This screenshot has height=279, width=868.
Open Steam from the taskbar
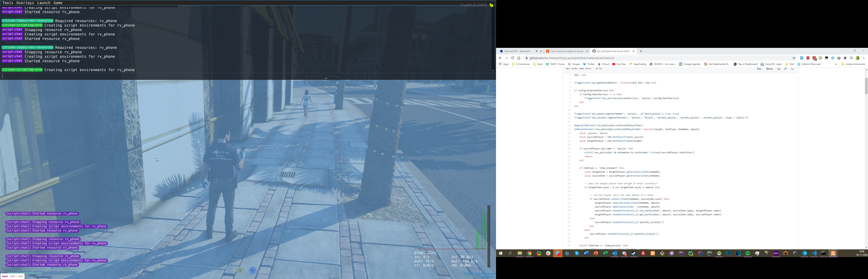[x=634, y=253]
